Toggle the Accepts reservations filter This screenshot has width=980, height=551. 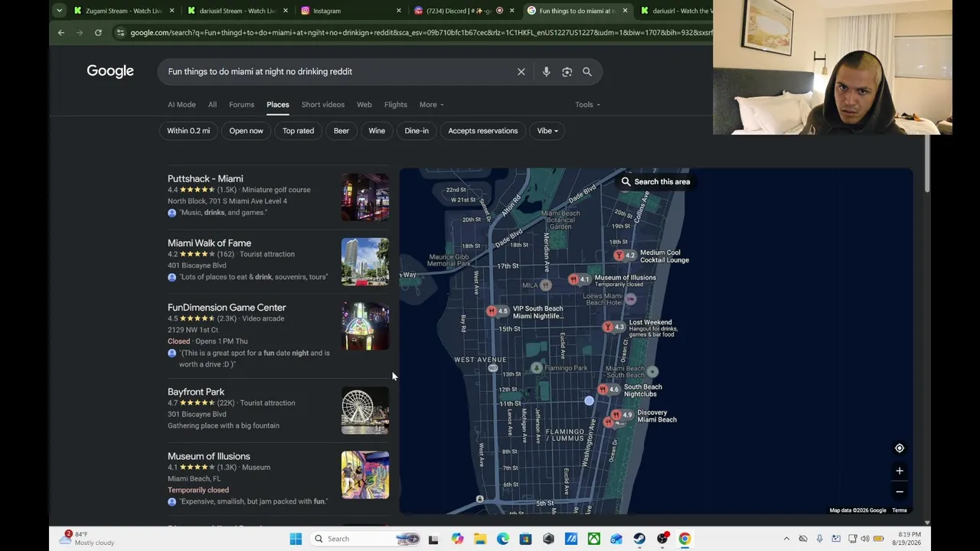(x=483, y=131)
